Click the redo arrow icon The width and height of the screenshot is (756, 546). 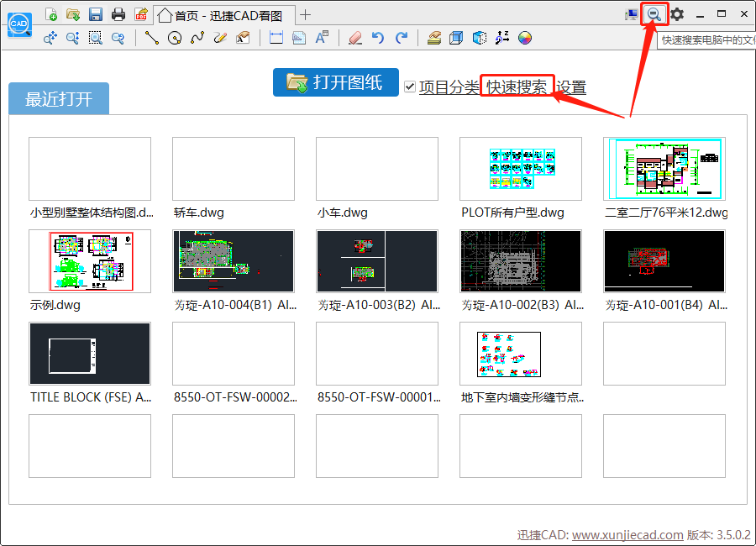coord(402,38)
